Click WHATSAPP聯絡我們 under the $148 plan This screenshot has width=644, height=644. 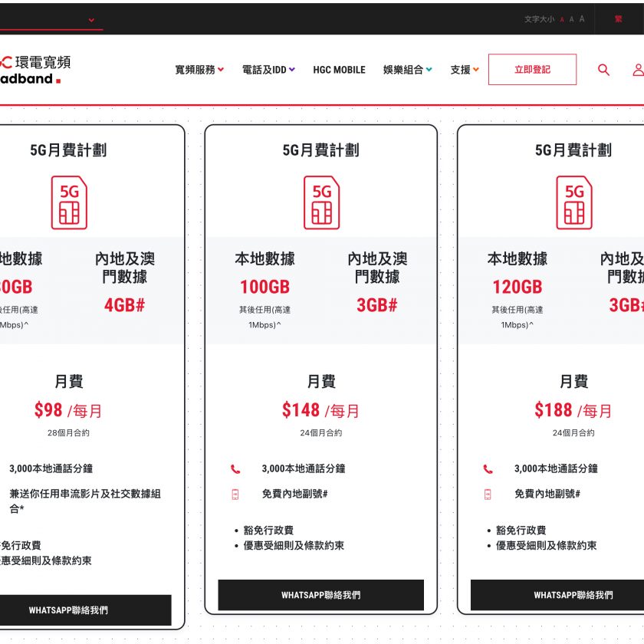320,595
